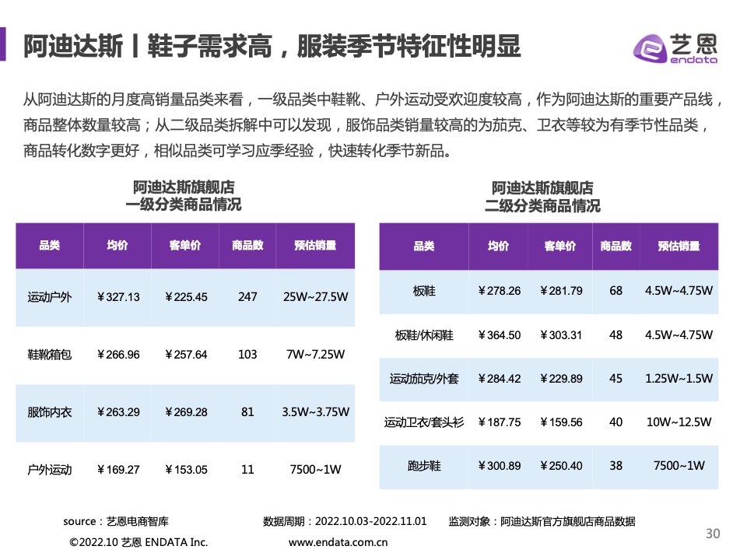Click the 数据周期 date range text
Image resolution: width=747 pixels, height=560 pixels.
click(345, 522)
